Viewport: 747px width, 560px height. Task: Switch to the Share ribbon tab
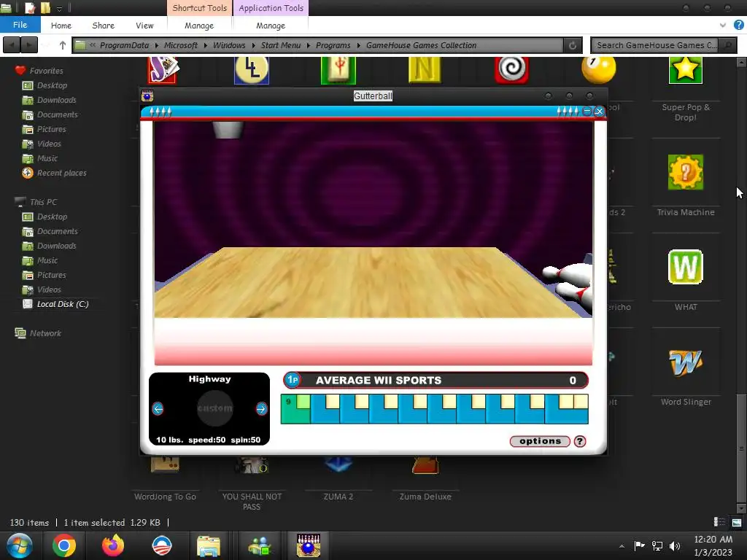tap(104, 26)
